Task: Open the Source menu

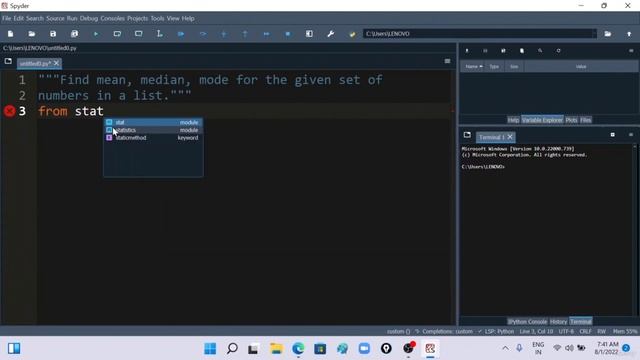Action: point(55,18)
